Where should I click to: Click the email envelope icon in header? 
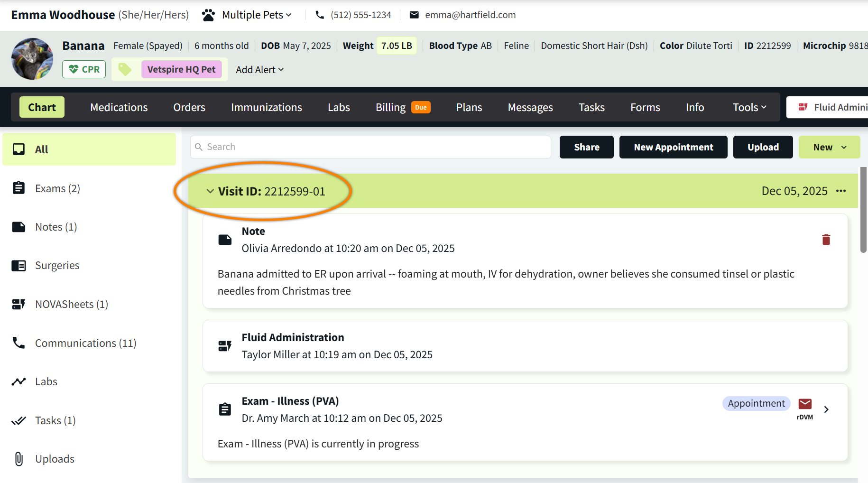(x=414, y=15)
